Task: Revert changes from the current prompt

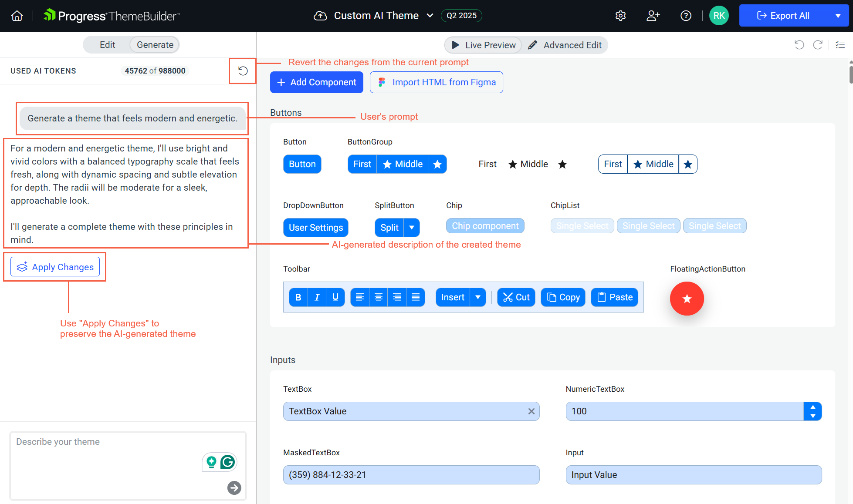Action: [243, 71]
